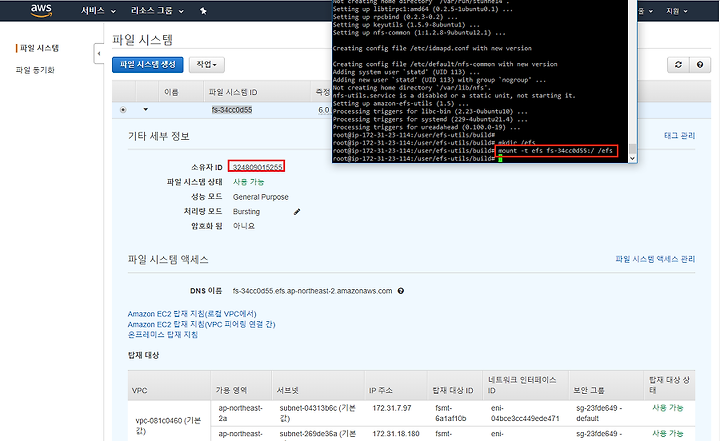Screen dimensions: 720x441
Task: Edit throughput mode with pencil icon
Action: (x=297, y=212)
